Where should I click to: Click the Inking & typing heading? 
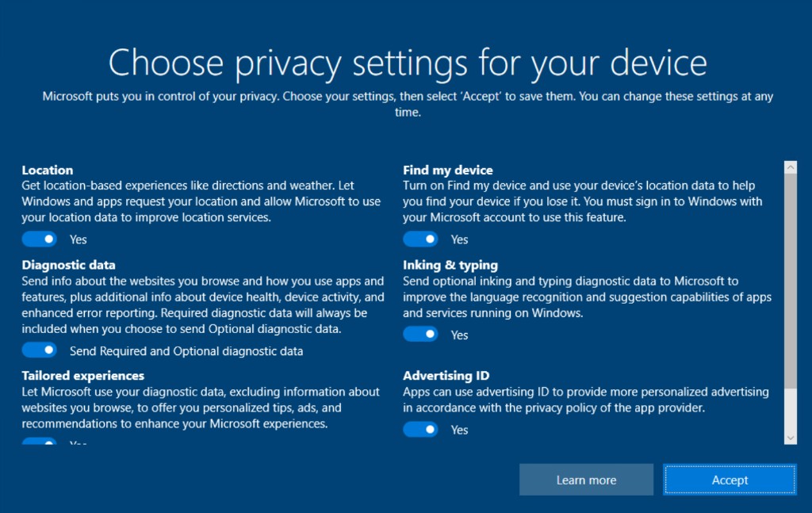click(450, 265)
